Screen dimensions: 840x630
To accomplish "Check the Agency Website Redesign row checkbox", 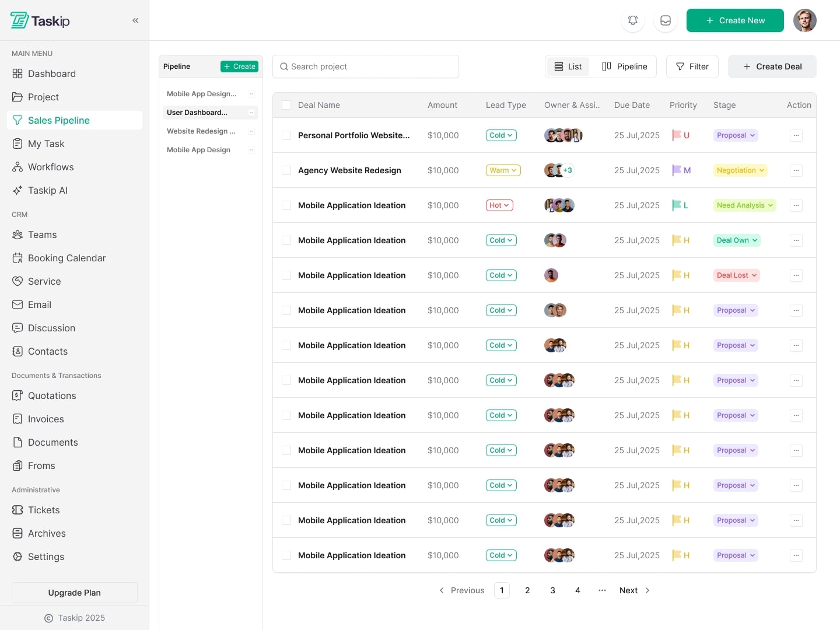I will 286,170.
